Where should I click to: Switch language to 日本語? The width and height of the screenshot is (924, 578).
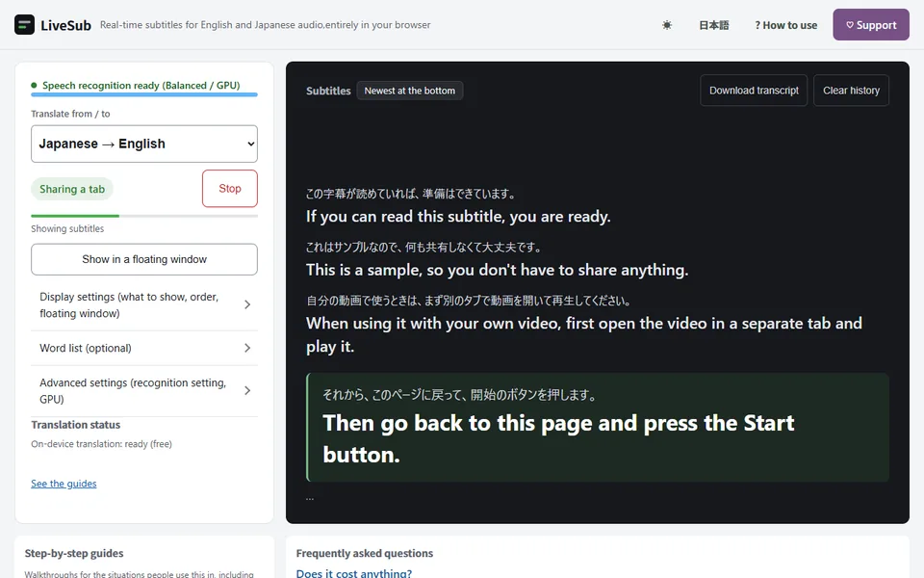click(x=713, y=25)
